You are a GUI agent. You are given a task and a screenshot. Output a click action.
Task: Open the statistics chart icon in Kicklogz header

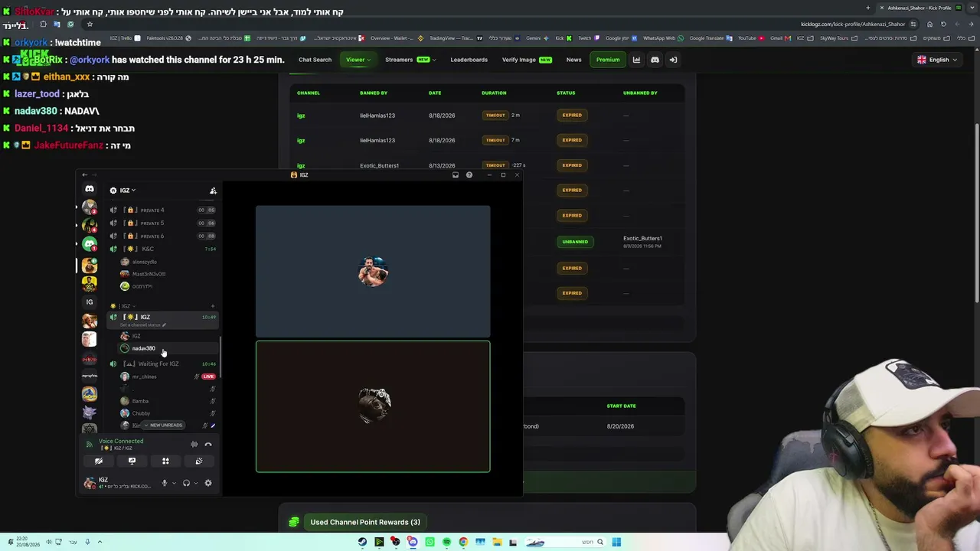(636, 60)
